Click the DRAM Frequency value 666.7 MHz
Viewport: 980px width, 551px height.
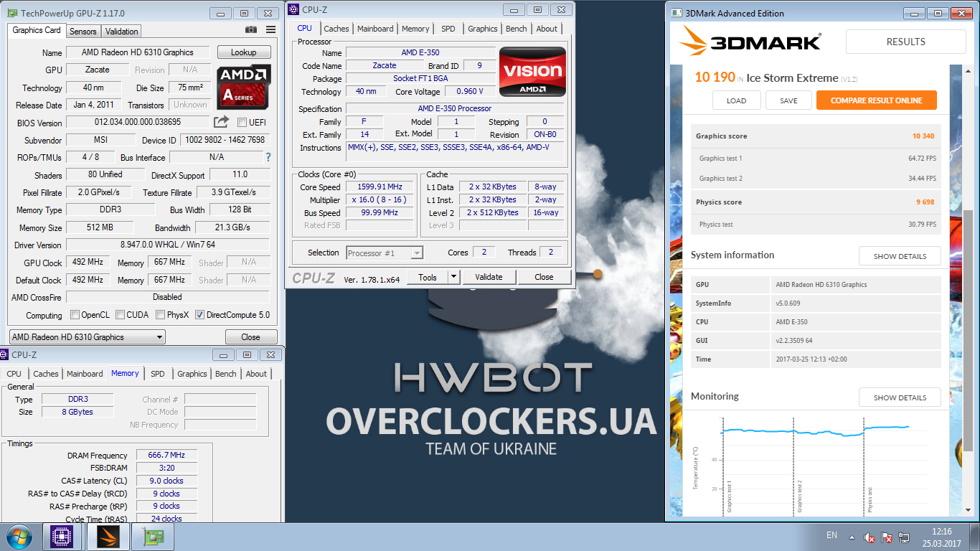point(166,456)
